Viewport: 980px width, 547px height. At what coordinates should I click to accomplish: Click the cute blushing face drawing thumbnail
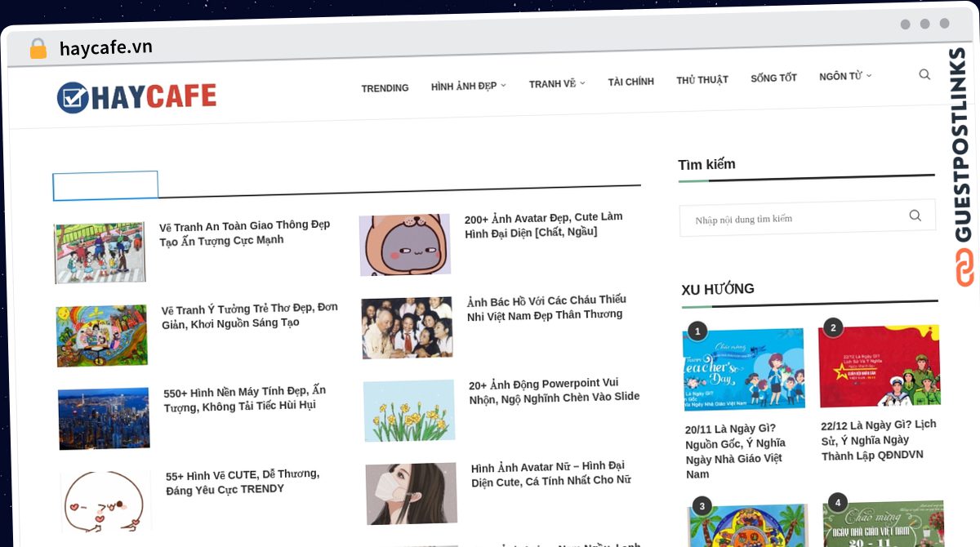[x=106, y=501]
